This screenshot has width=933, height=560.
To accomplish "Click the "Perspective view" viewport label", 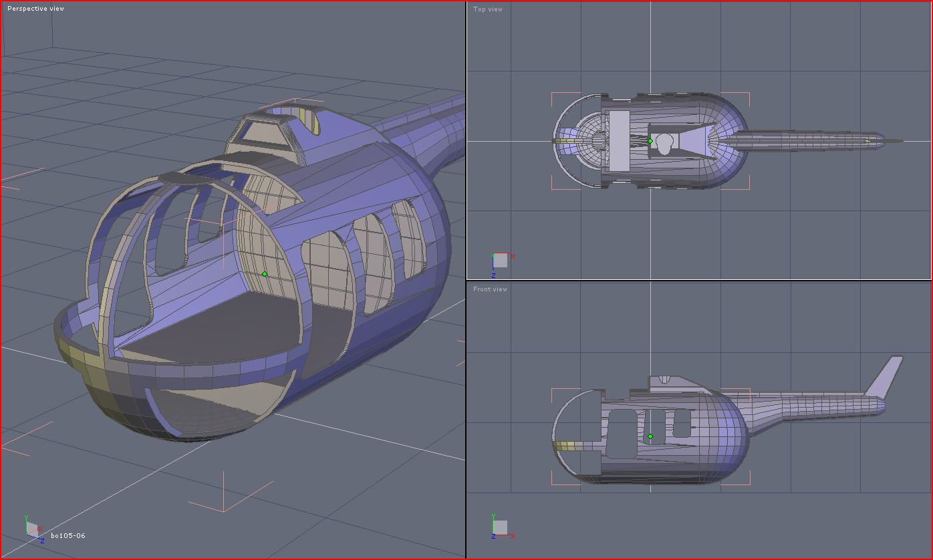I will coord(35,9).
